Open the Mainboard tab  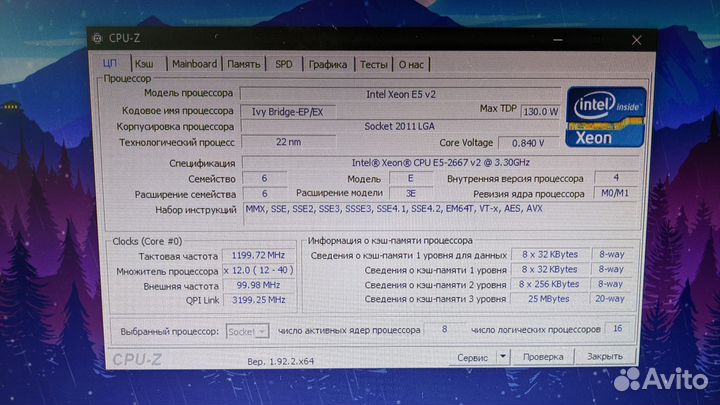click(193, 64)
